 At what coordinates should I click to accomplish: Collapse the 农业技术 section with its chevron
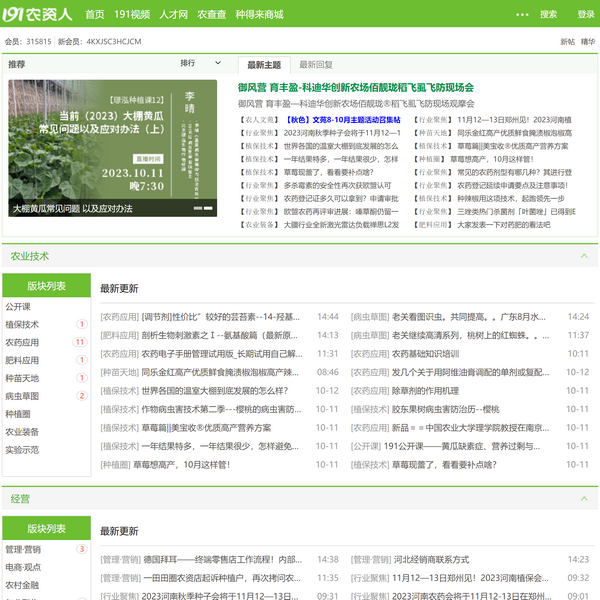[583, 257]
